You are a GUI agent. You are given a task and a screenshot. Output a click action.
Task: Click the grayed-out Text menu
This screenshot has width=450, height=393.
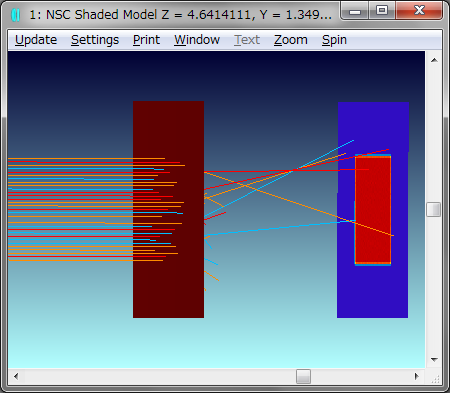tap(247, 40)
